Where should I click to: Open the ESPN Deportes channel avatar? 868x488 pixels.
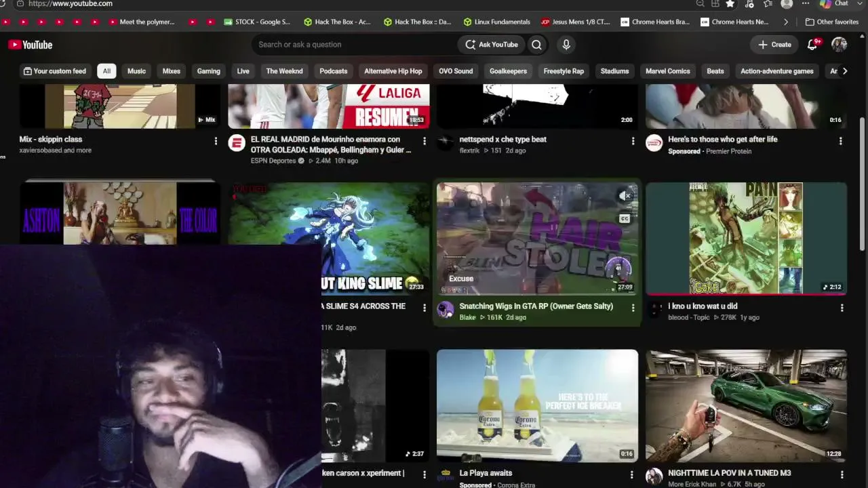(x=236, y=143)
